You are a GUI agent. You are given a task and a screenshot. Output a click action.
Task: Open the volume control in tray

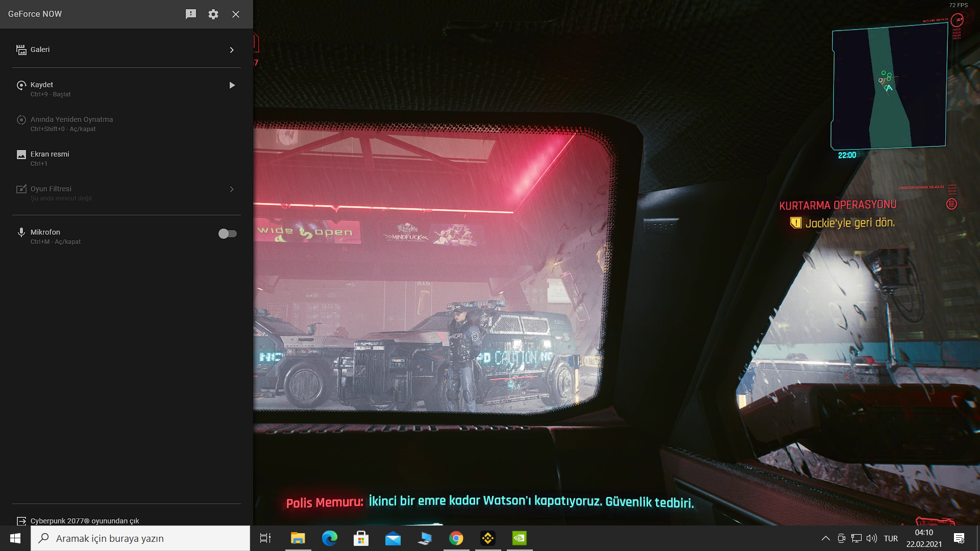click(872, 538)
